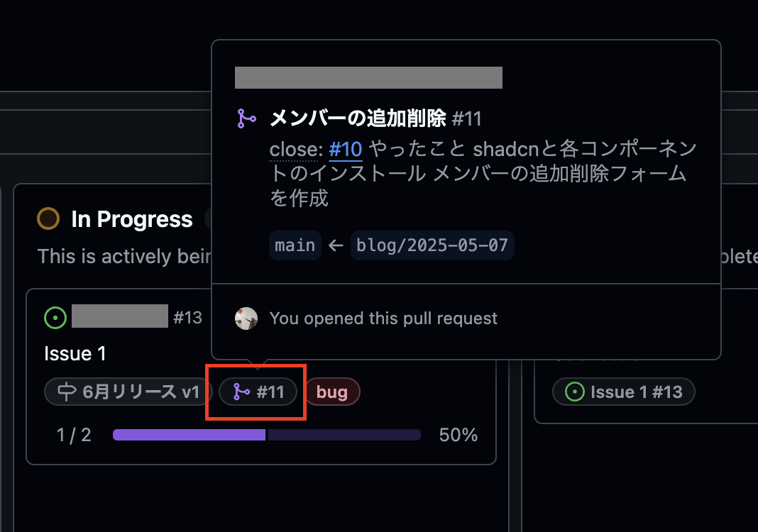Click the open issue icon in the Issue 1 #13 badge
The image size is (758, 532).
[x=573, y=392]
